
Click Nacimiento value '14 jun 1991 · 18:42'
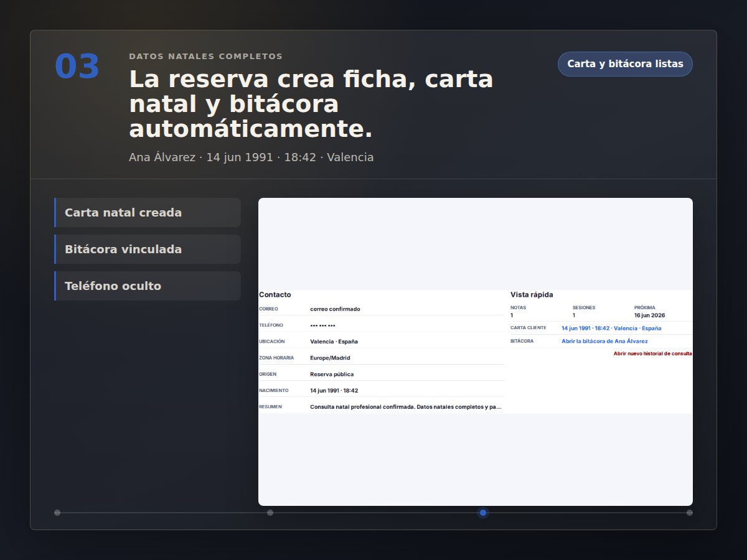tap(334, 391)
